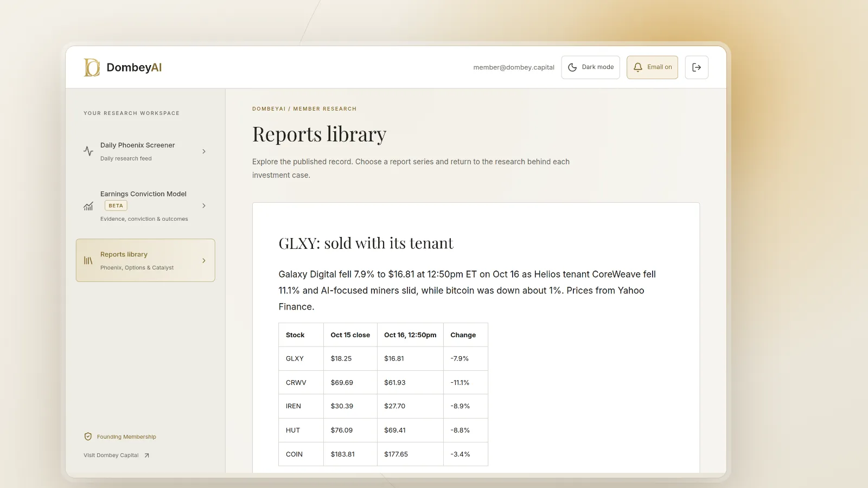Expand Earnings Conviction Model chevron

pos(204,206)
